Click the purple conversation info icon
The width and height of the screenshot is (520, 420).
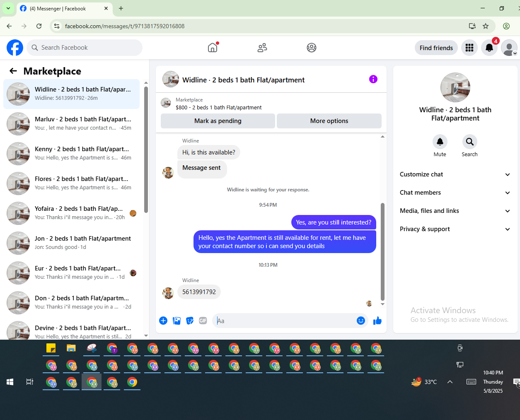coord(373,79)
